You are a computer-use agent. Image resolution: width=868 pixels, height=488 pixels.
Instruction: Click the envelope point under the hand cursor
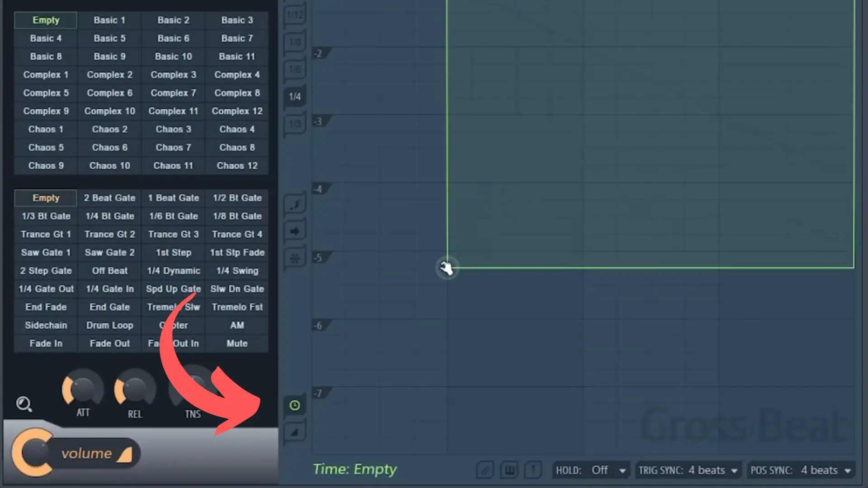(x=447, y=268)
